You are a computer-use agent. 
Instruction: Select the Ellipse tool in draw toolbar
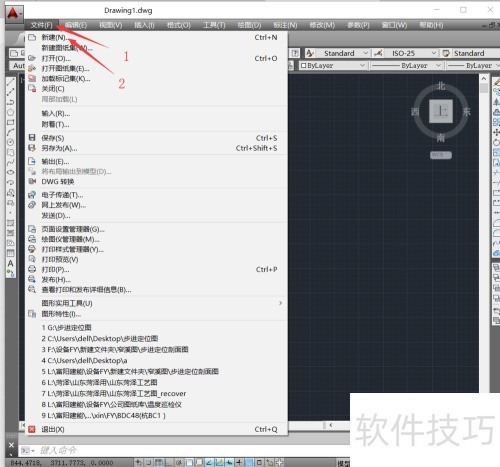point(11,172)
